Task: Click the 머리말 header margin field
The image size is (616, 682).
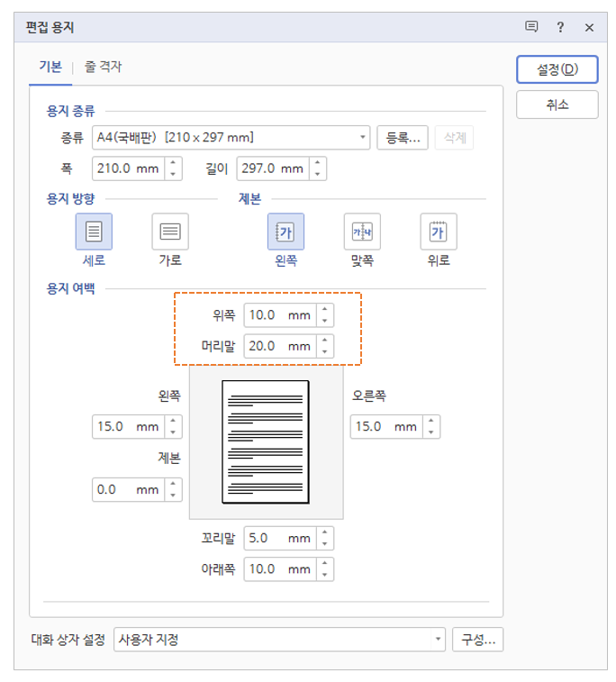Action: 280,346
